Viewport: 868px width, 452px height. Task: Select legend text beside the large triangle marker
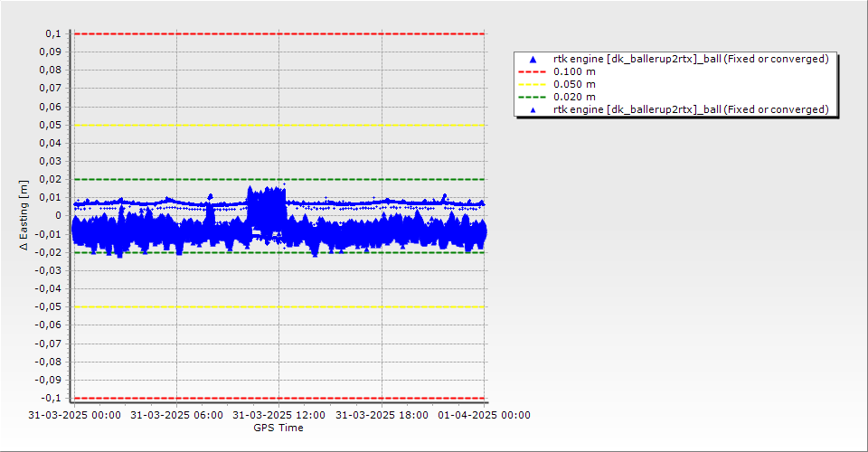click(691, 59)
